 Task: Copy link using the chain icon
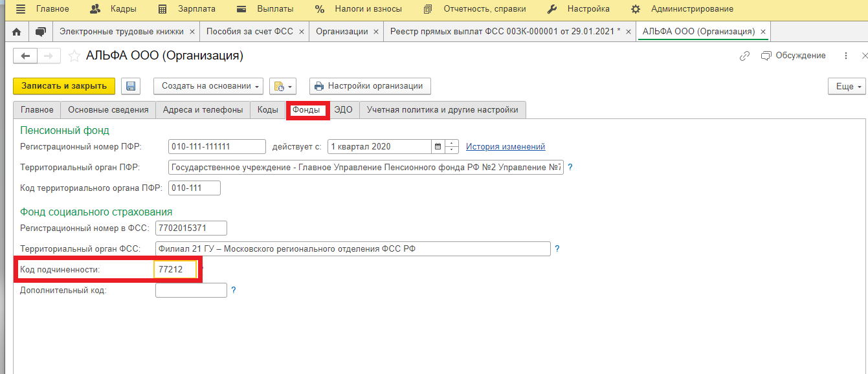click(x=744, y=56)
